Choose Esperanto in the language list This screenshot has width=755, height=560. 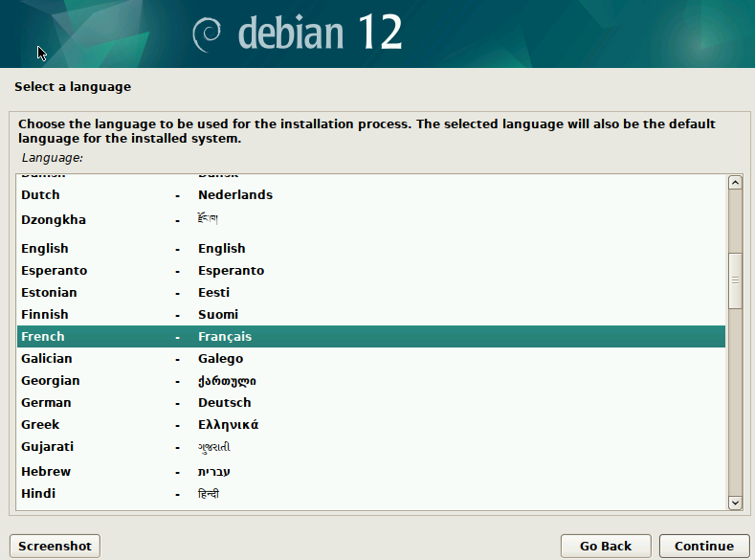(371, 271)
